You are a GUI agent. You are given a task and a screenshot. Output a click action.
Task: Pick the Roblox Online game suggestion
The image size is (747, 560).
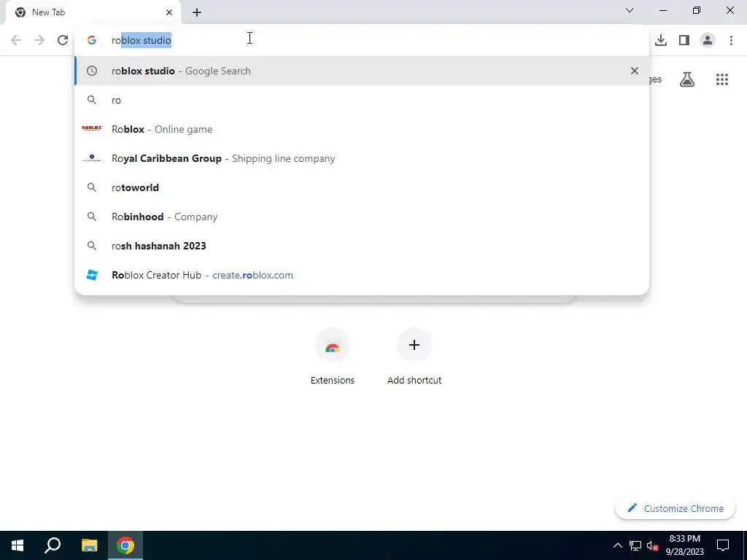click(x=362, y=129)
